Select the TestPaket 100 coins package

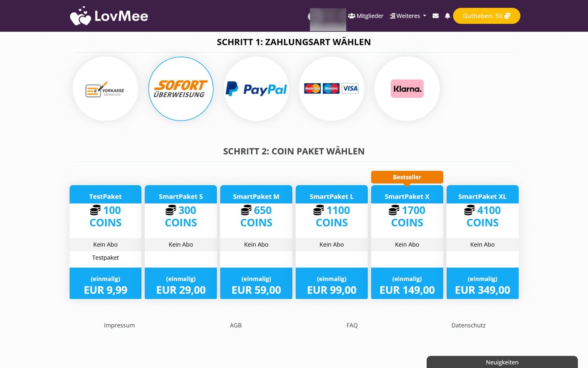[x=105, y=242]
